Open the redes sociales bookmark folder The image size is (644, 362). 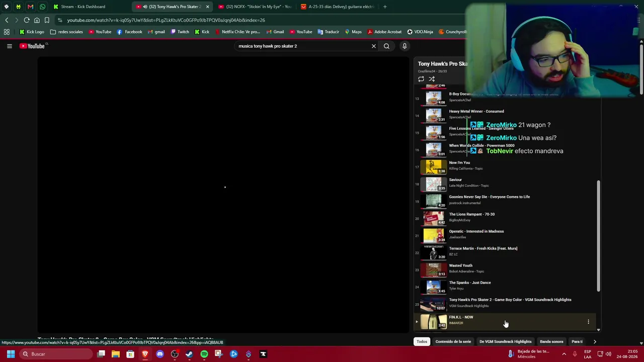pos(66,32)
